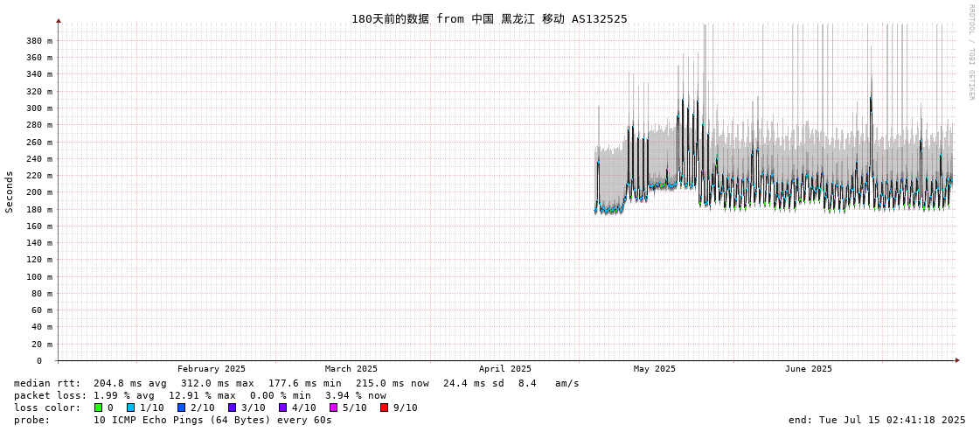Image resolution: width=980 pixels, height=432 pixels.
Task: Click the '0' y-axis origin label
Action: [x=38, y=361]
